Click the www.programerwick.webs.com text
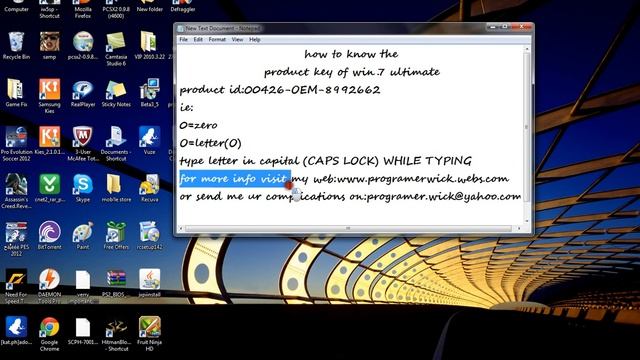The width and height of the screenshot is (640, 360). pyautogui.click(x=423, y=179)
